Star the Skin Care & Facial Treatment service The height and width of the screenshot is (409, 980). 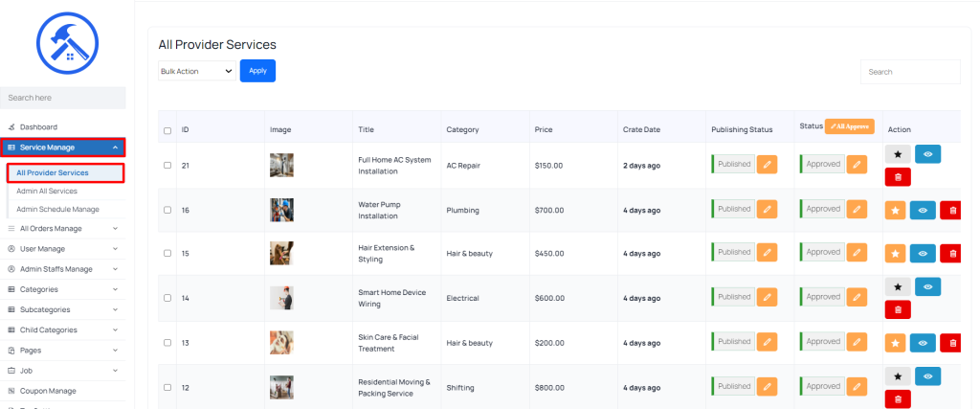[x=895, y=343]
